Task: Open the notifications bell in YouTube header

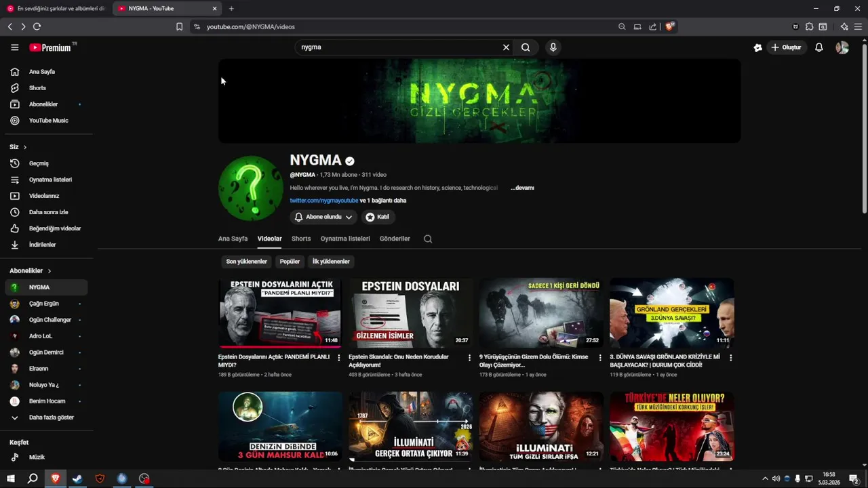Action: click(819, 47)
